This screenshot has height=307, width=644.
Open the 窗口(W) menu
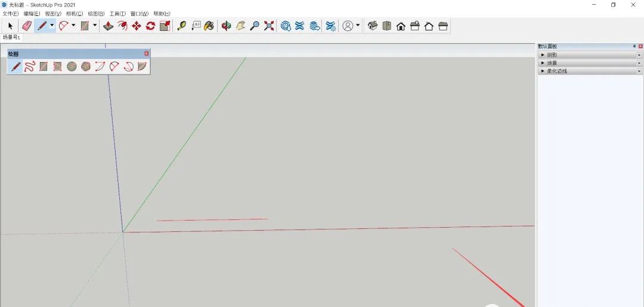[140, 14]
